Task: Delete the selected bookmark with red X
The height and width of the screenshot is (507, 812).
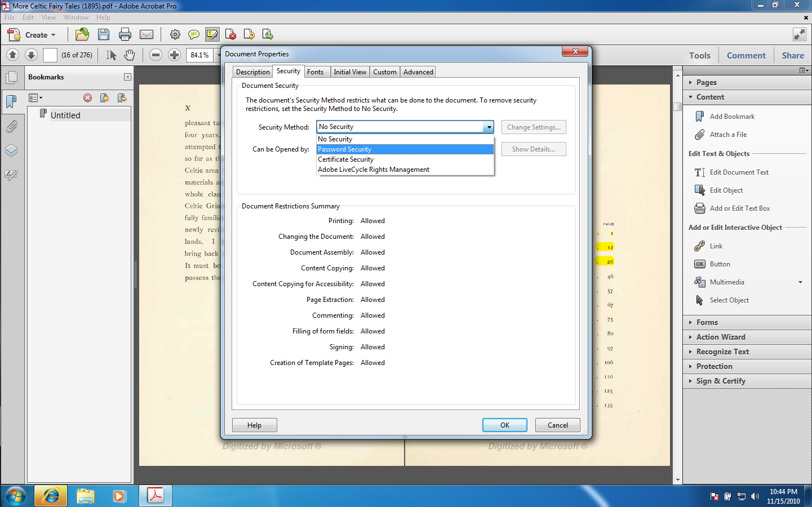Action: tap(87, 98)
